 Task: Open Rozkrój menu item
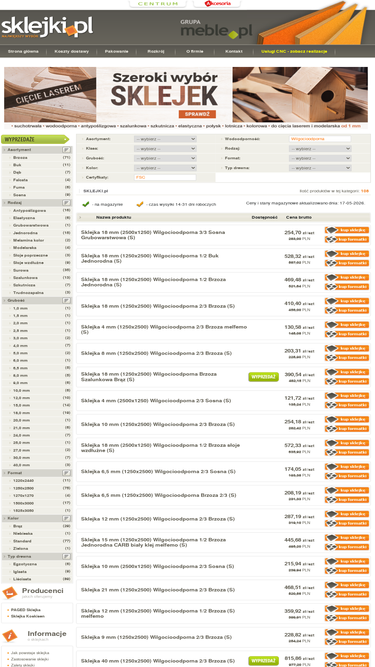tap(156, 51)
